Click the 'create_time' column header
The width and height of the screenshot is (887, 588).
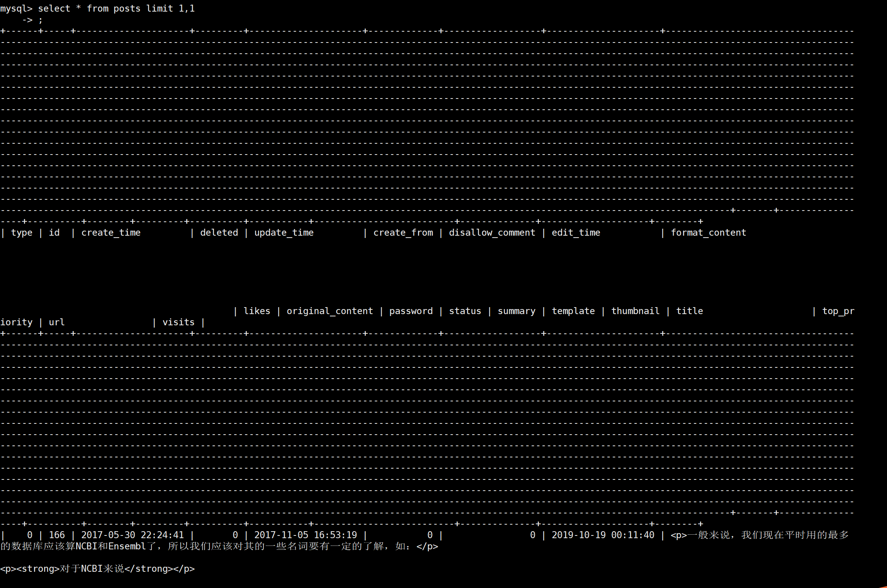tap(111, 233)
